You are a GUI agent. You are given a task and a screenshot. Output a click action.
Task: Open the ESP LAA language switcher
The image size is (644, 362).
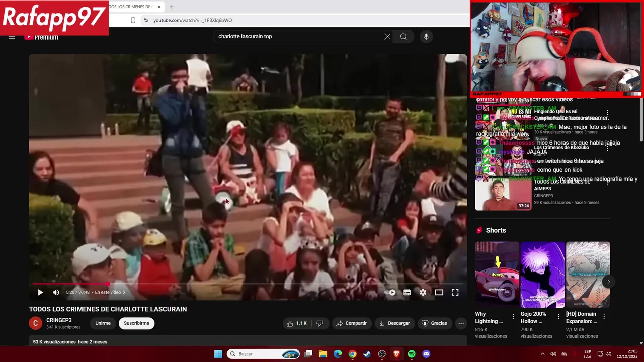[x=588, y=354]
